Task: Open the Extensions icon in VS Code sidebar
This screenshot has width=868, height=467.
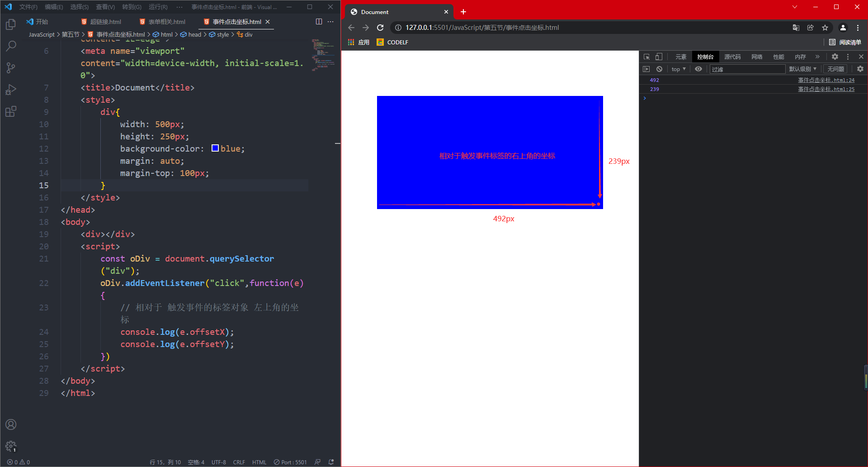Action: pyautogui.click(x=10, y=111)
